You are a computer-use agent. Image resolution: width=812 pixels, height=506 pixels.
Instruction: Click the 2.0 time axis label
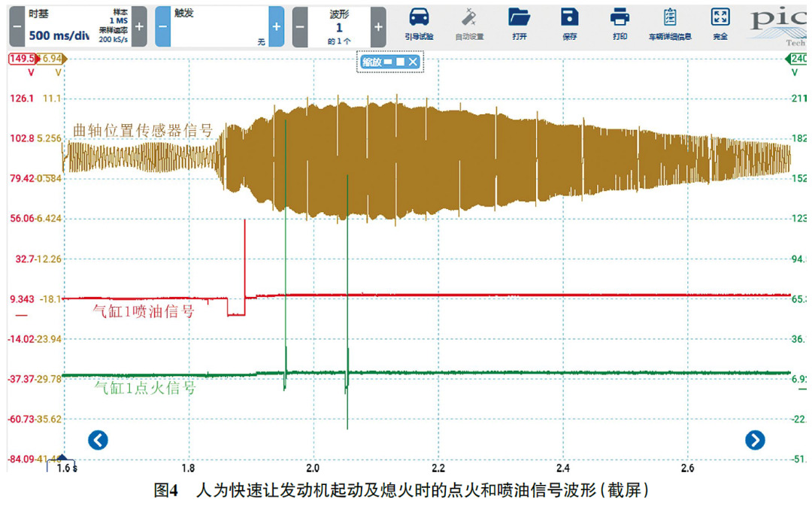313,468
